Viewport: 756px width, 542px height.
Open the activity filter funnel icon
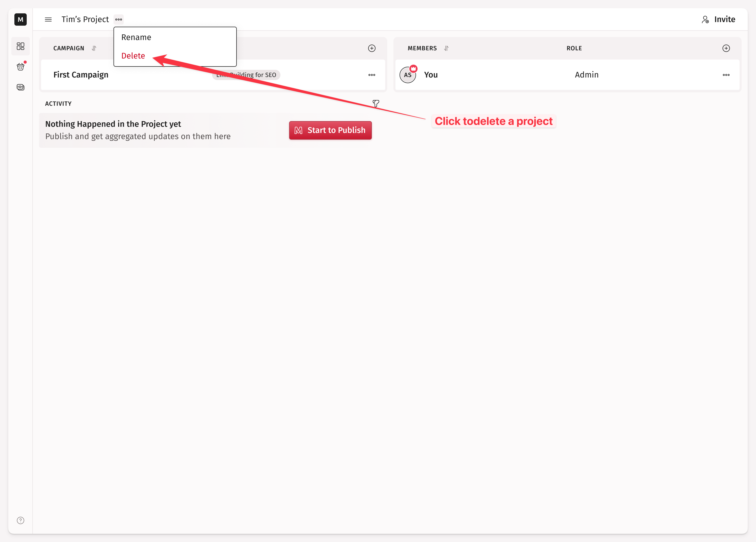click(x=376, y=104)
